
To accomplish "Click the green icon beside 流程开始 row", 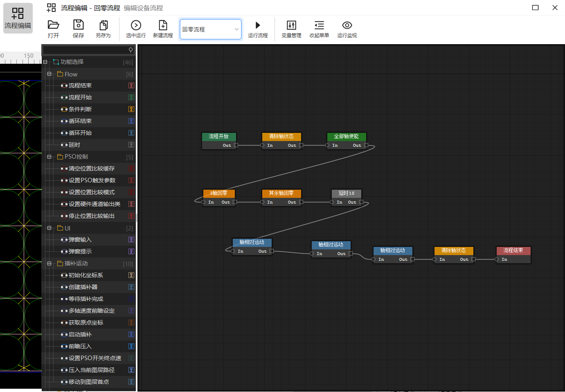I will click(x=131, y=97).
